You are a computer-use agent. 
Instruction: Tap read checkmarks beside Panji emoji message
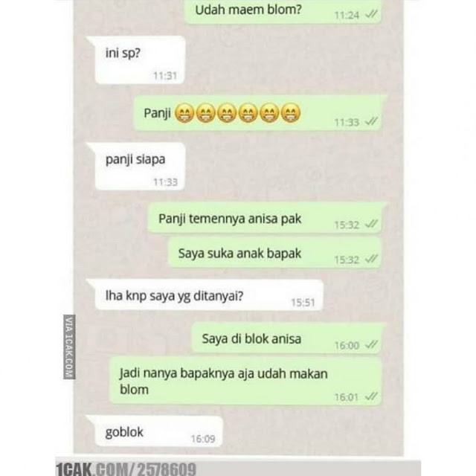(371, 121)
